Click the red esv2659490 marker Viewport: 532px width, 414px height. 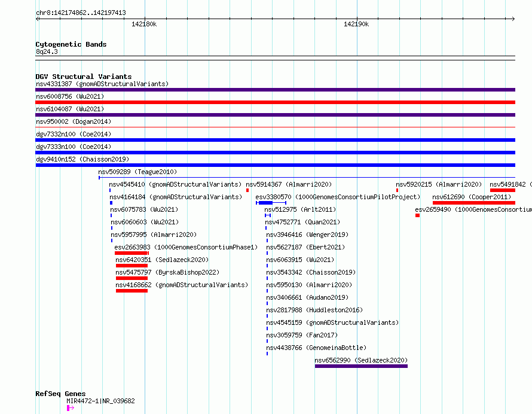click(x=418, y=215)
